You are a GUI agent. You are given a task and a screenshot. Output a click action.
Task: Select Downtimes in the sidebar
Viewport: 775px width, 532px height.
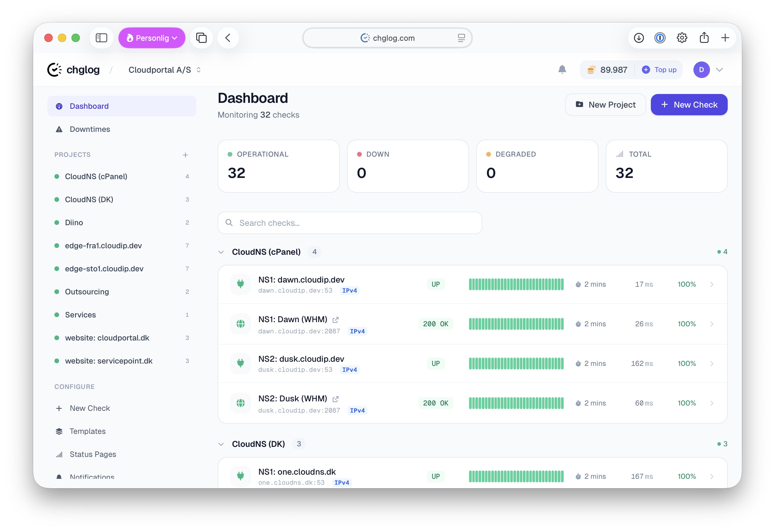pyautogui.click(x=90, y=129)
